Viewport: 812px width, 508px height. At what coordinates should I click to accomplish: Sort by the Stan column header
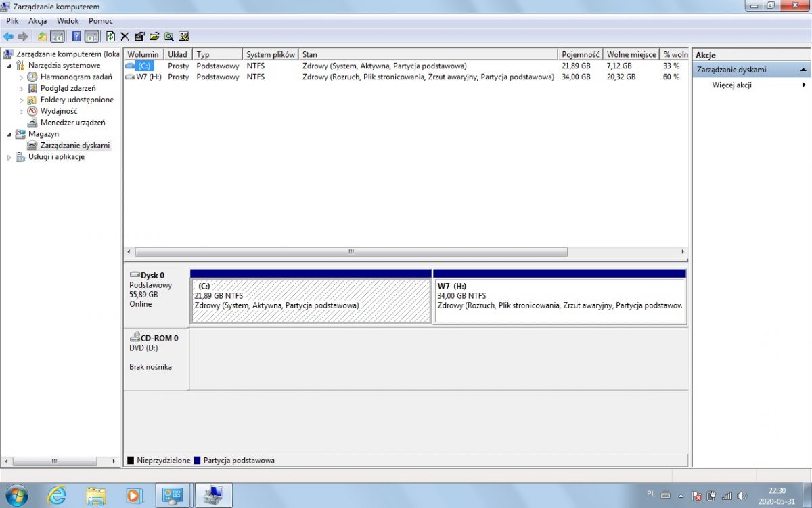coord(428,54)
